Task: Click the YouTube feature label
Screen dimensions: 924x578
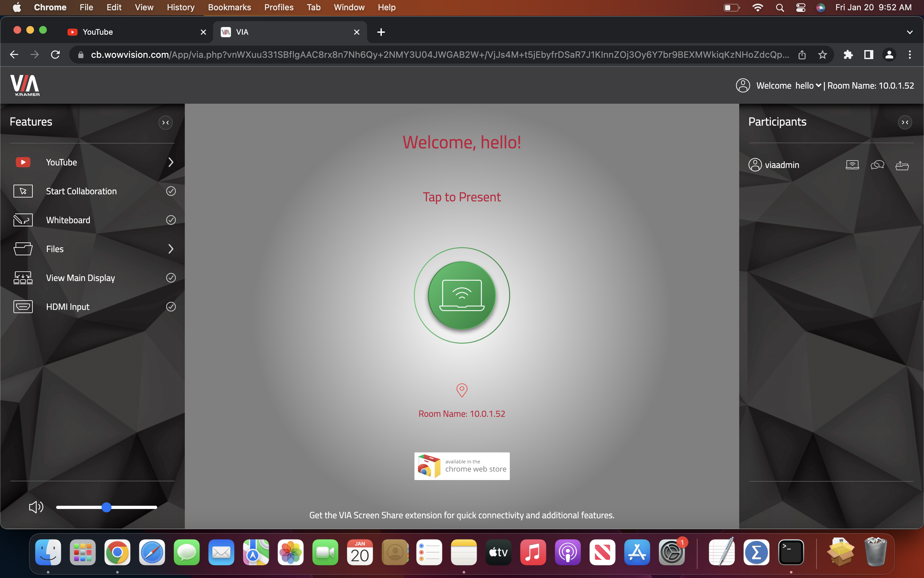Action: [x=62, y=162]
